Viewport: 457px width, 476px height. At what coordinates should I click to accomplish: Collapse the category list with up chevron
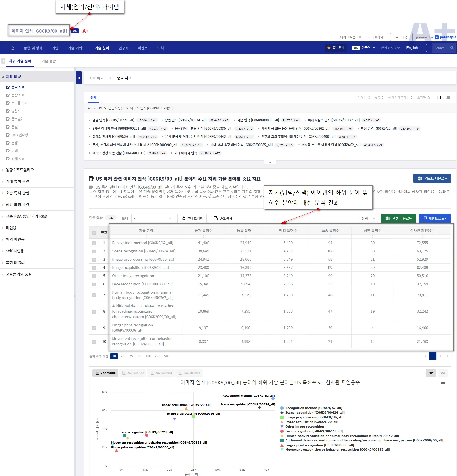[270, 162]
